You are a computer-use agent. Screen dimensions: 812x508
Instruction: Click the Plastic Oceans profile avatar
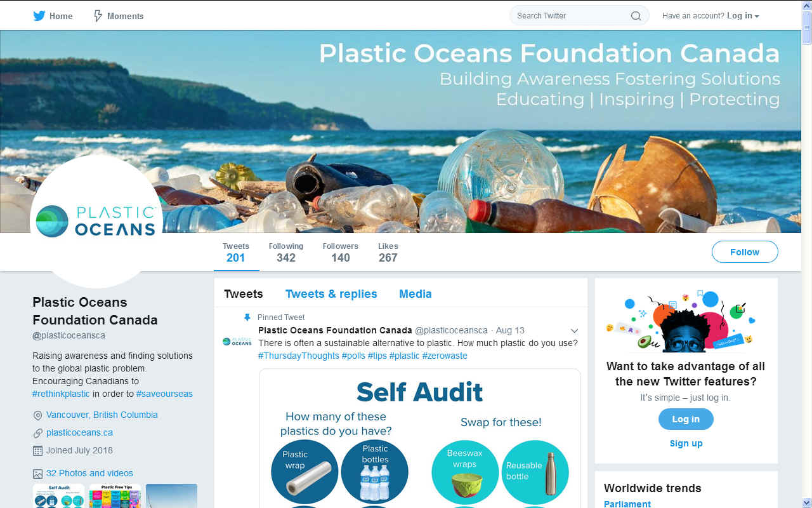click(x=96, y=221)
